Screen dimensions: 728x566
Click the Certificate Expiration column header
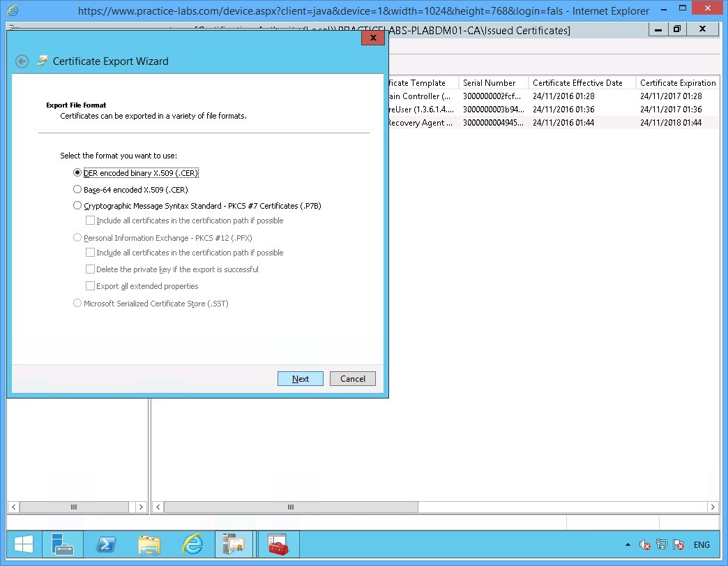[676, 83]
